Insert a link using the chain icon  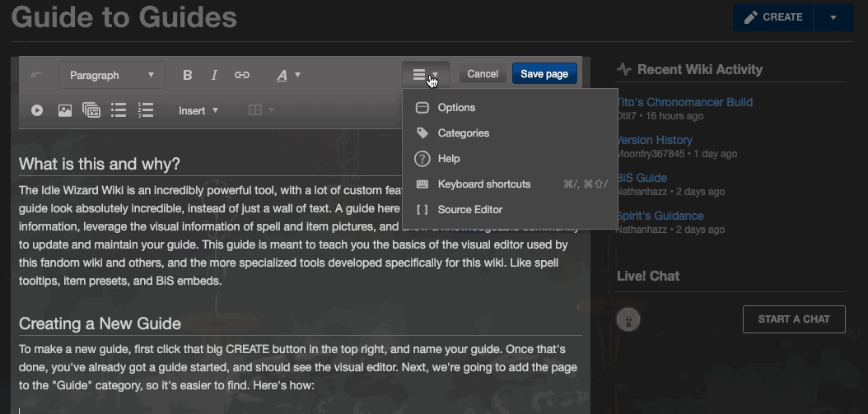[x=242, y=75]
